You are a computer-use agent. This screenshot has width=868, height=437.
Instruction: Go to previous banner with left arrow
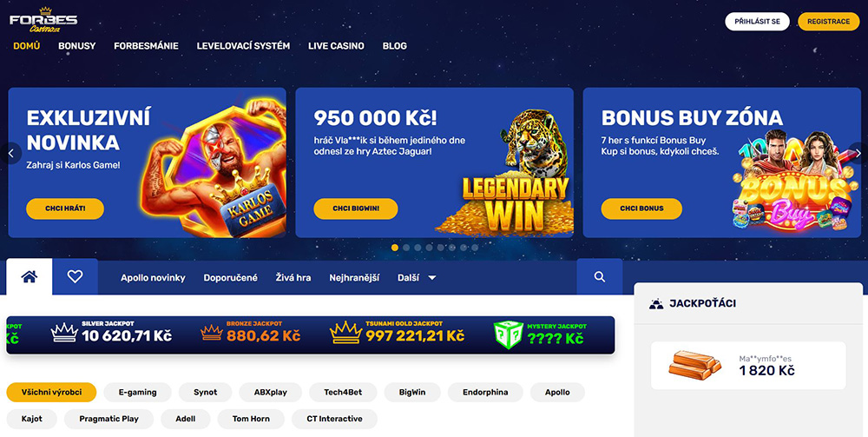pyautogui.click(x=10, y=154)
